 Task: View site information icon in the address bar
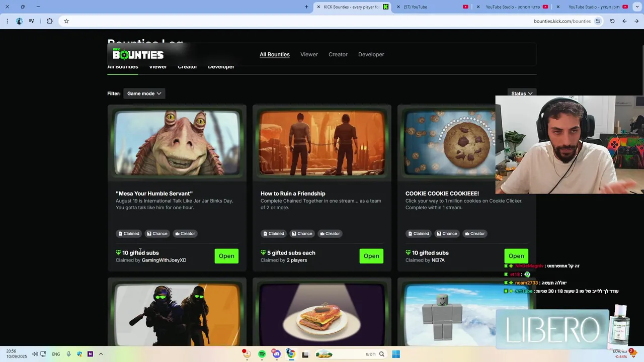[598, 21]
